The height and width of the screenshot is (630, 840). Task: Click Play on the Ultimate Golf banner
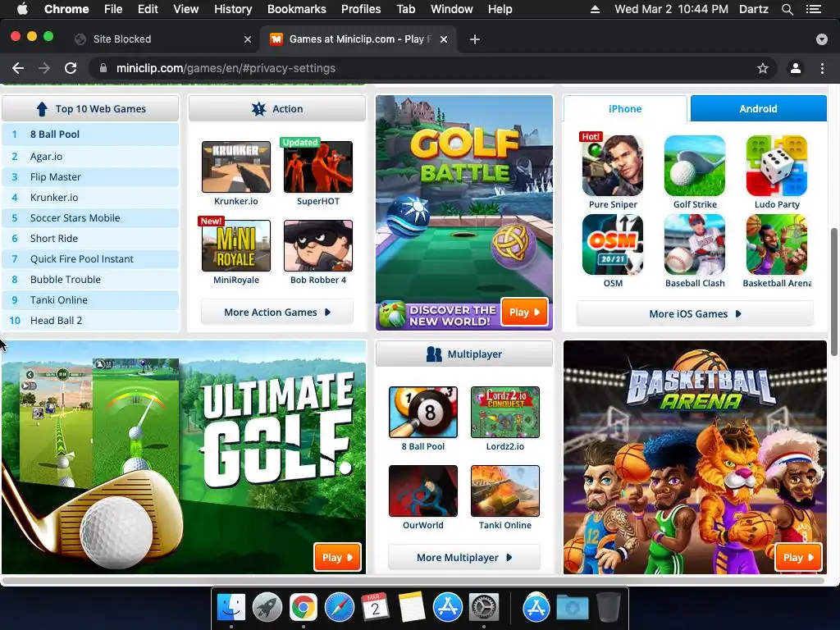pyautogui.click(x=337, y=558)
